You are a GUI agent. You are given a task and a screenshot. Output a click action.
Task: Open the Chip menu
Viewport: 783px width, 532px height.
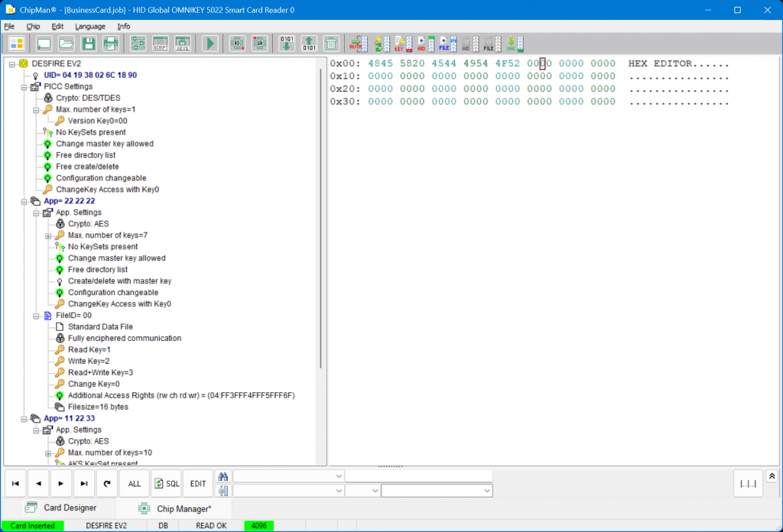click(x=33, y=26)
